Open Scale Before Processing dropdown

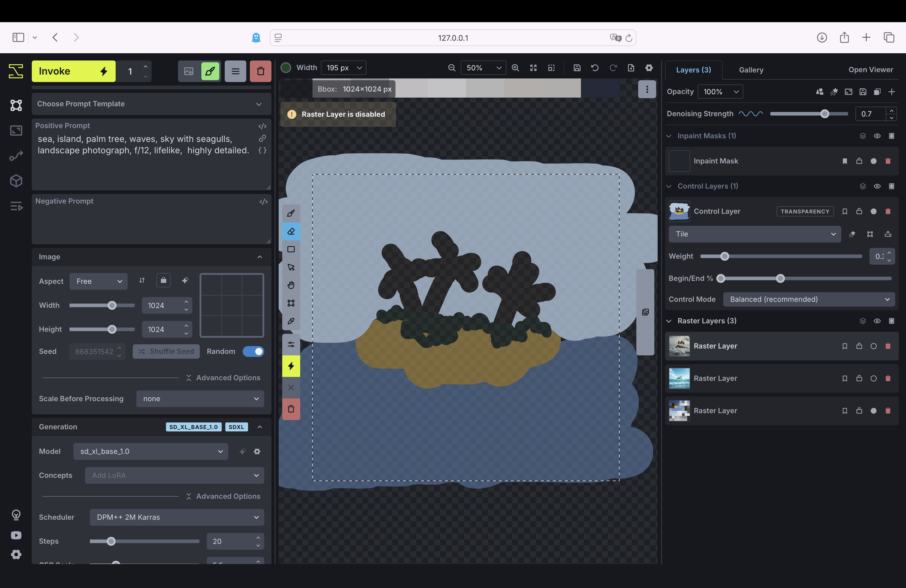(200, 398)
